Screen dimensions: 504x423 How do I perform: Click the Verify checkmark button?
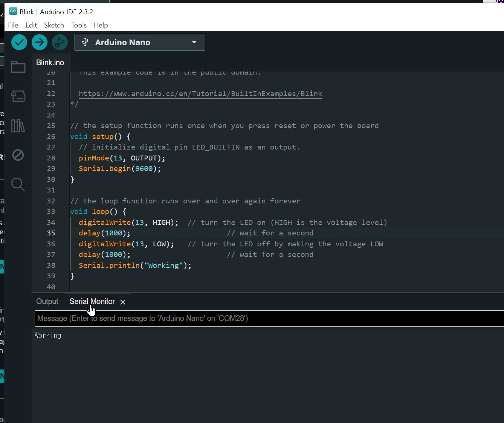point(19,42)
